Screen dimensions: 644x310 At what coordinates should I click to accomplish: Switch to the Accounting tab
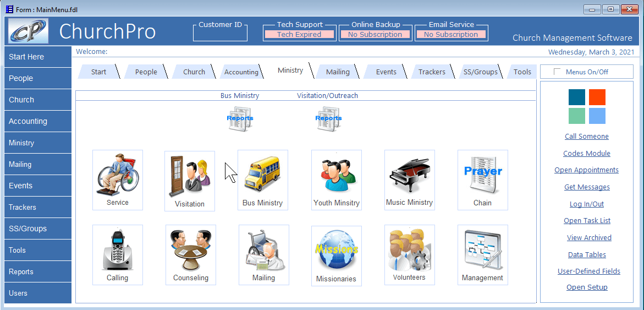pos(241,72)
